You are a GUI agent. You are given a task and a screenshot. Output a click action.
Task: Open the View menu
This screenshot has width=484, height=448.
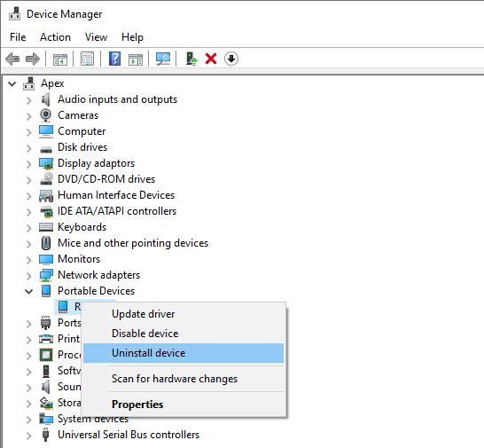click(x=96, y=37)
